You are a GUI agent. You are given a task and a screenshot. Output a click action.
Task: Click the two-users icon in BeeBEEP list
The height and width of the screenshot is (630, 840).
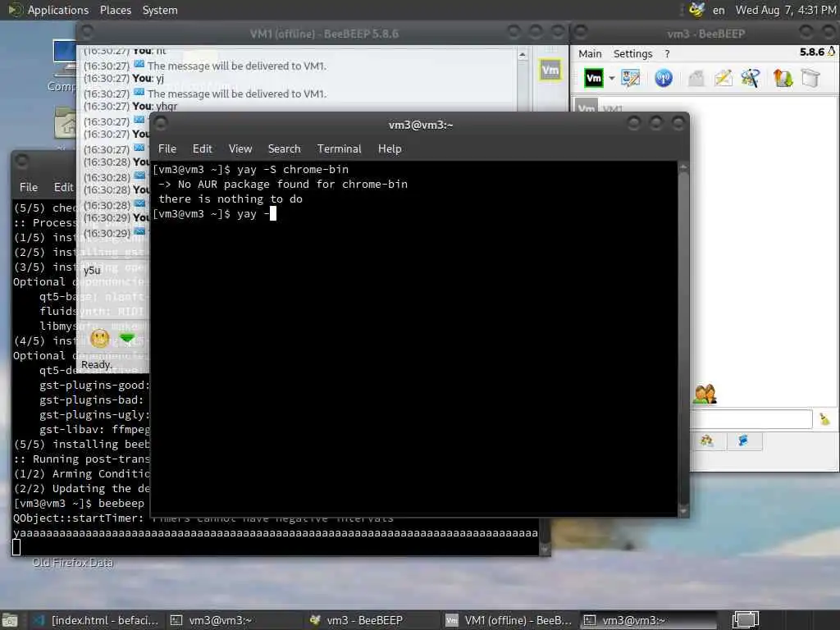coord(705,395)
